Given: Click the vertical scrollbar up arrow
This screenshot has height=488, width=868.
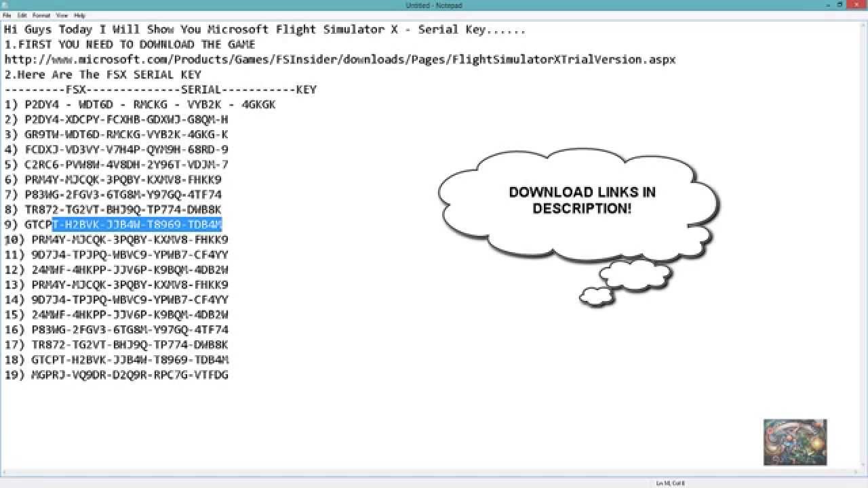Looking at the screenshot, I should coord(863,24).
